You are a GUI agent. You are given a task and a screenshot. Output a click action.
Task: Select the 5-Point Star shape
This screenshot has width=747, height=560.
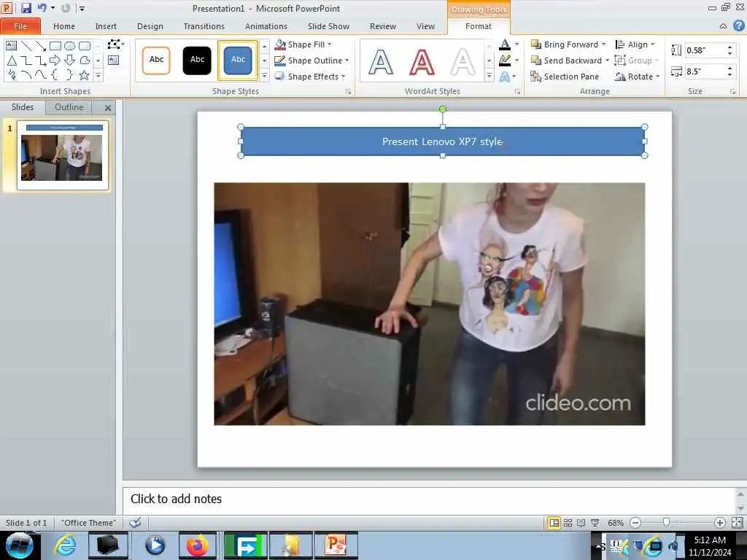click(x=85, y=75)
